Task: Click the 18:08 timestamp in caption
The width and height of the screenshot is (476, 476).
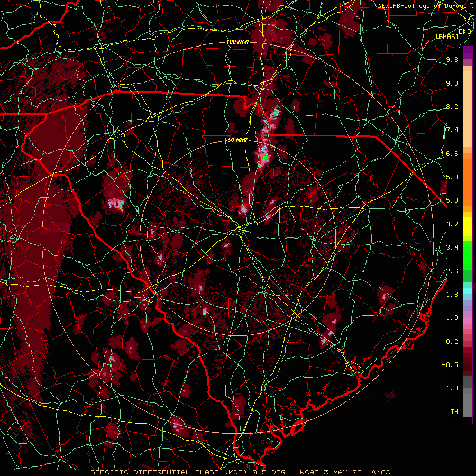Action: coord(380,472)
